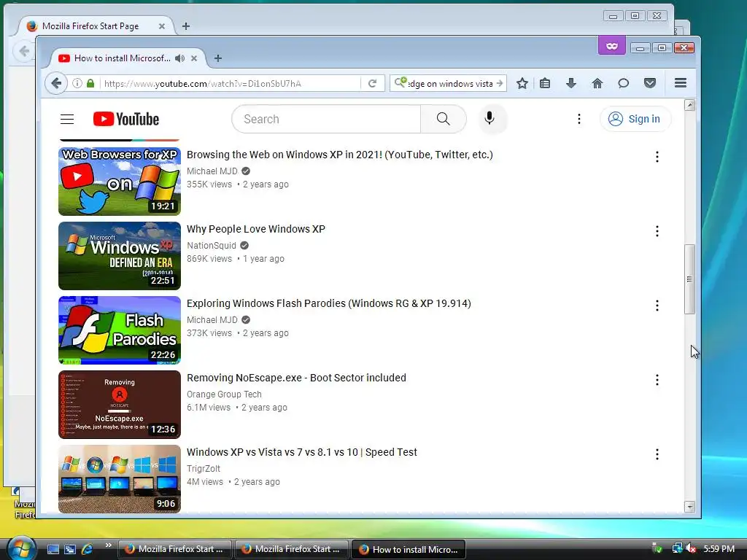
Task: Open options for Exploring Windows Flash Parodies video
Action: (657, 306)
